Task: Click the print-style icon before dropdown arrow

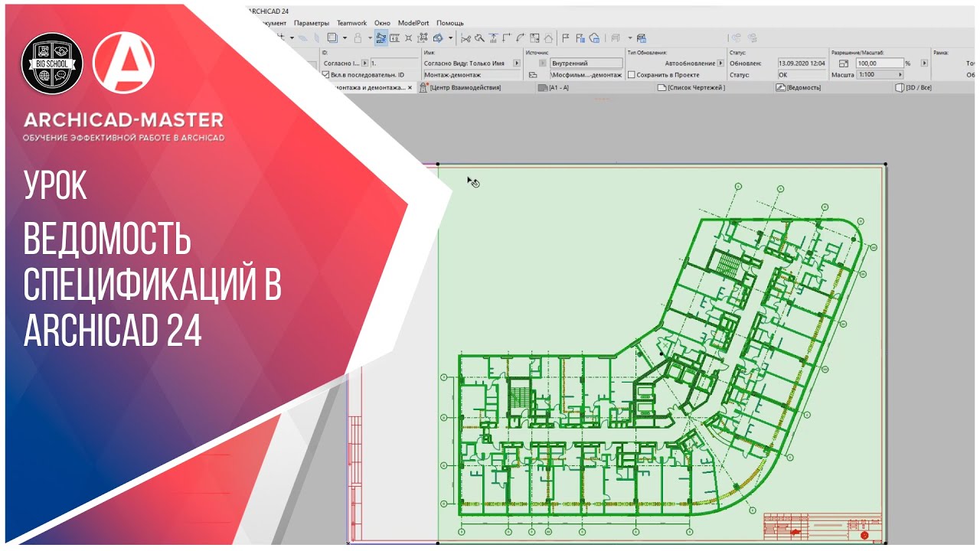Action: tap(615, 38)
